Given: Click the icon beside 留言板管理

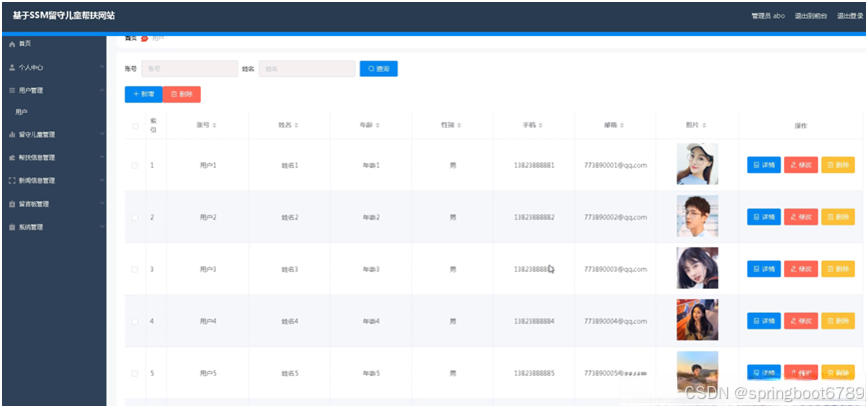Looking at the screenshot, I should (x=12, y=204).
